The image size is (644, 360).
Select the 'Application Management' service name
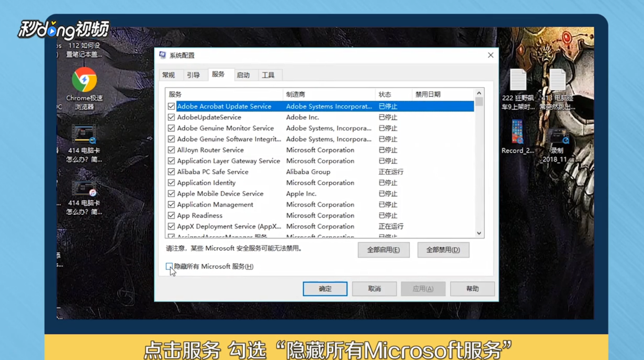215,205
